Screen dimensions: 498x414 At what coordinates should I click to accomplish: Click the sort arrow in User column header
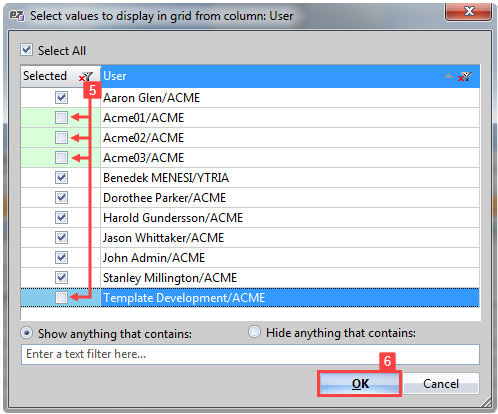[448, 76]
